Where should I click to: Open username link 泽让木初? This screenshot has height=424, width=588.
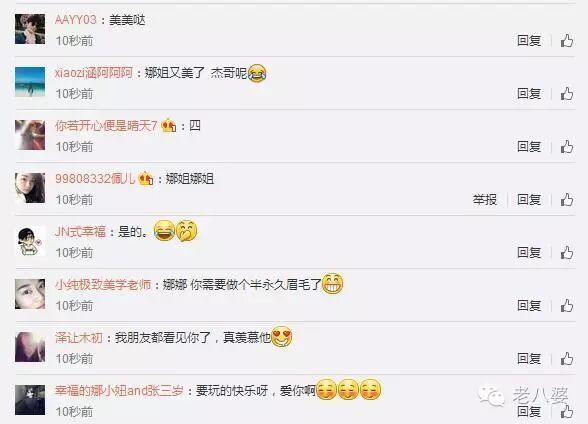(x=79, y=338)
